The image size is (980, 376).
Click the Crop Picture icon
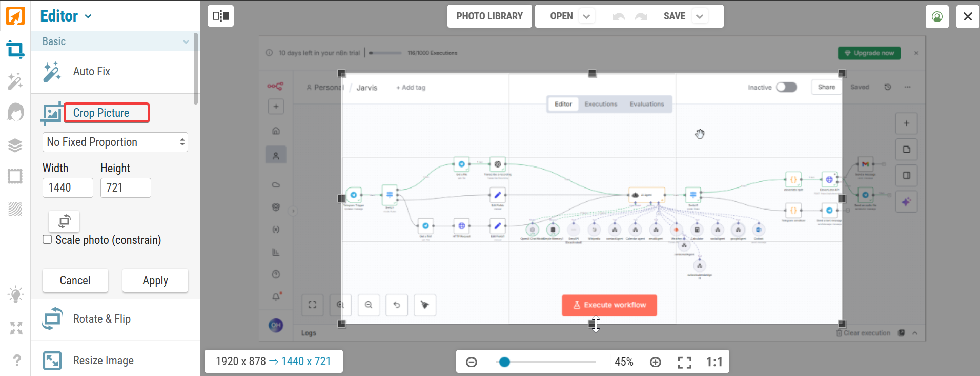[x=51, y=113]
